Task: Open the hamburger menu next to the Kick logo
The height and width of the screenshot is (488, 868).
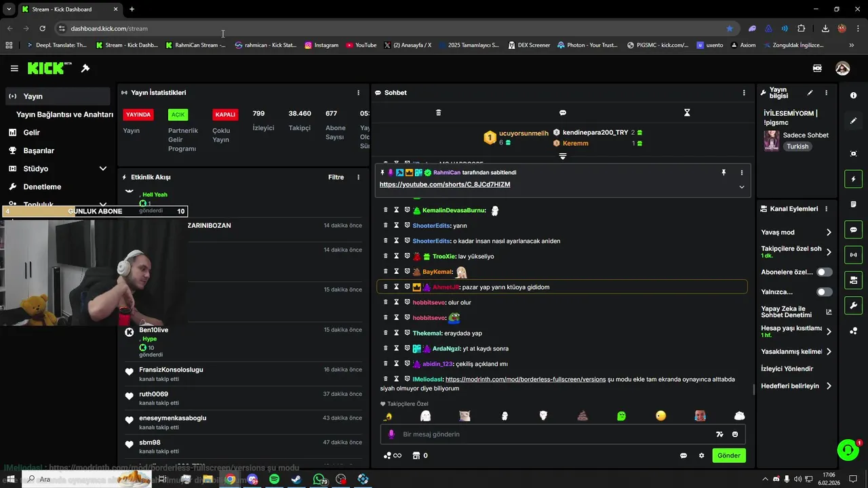Action: click(14, 68)
